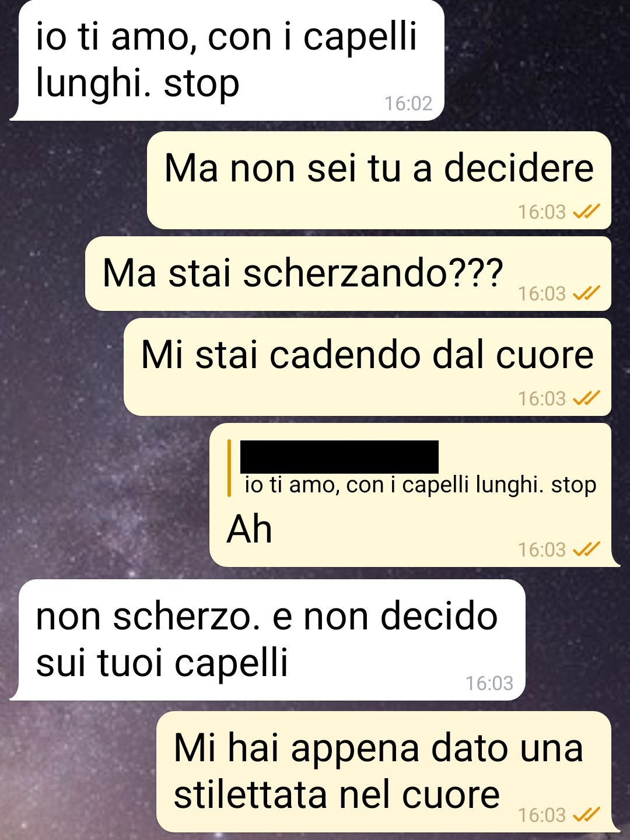
Task: Select the "Ma stai scherzando???" message
Action: [348, 274]
